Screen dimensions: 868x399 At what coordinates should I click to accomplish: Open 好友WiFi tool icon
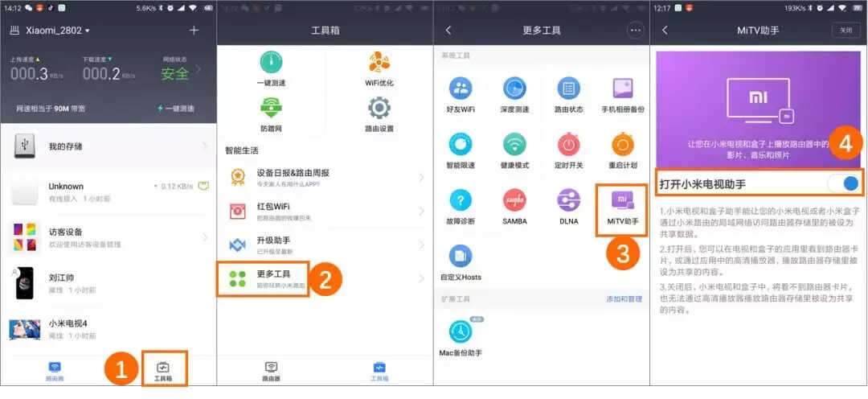460,88
